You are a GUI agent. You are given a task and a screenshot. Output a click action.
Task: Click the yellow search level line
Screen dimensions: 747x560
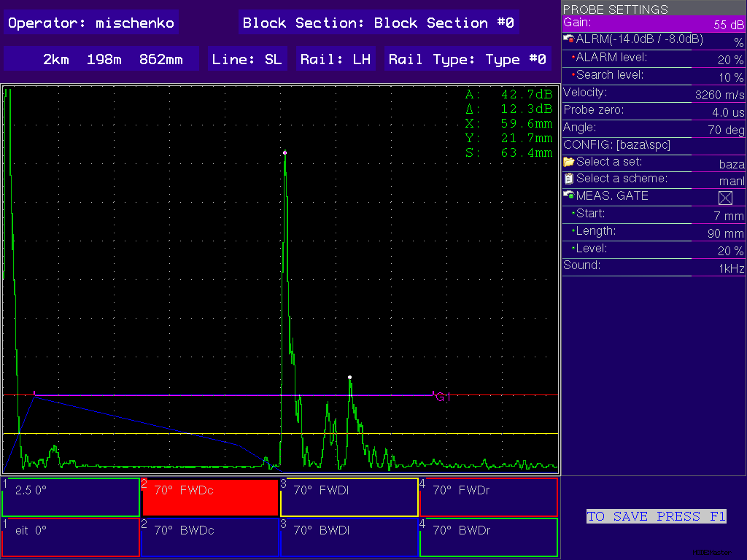[x=281, y=434]
